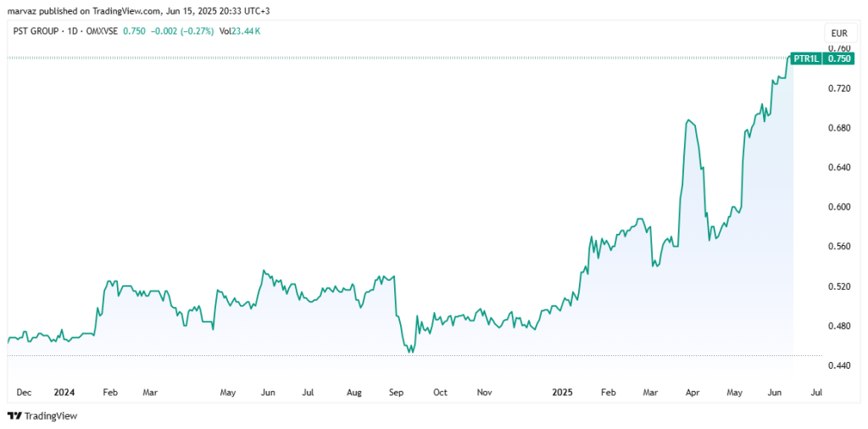Click the −0.002 (−0.27%) change value
Screen dimensions: 868x429
[x=181, y=31]
